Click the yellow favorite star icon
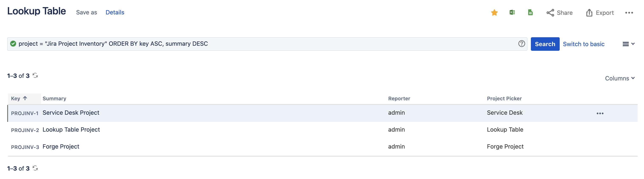Screen dimensions: 644x179 click(x=494, y=13)
